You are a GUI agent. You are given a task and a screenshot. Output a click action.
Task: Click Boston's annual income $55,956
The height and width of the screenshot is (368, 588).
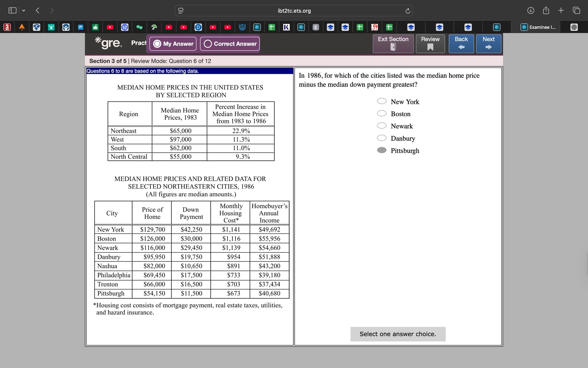(x=269, y=239)
